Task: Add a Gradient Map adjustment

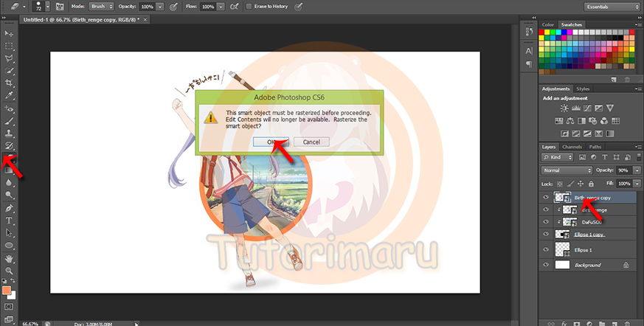Action: click(x=610, y=133)
